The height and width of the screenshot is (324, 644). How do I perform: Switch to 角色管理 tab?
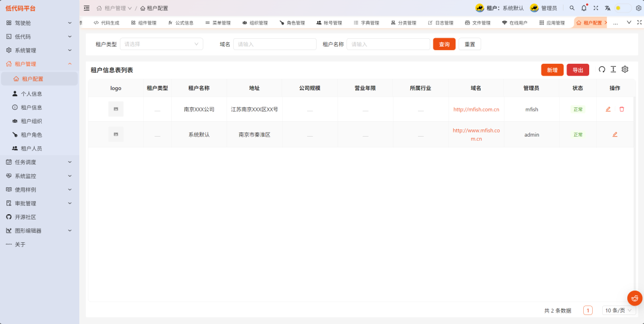292,23
